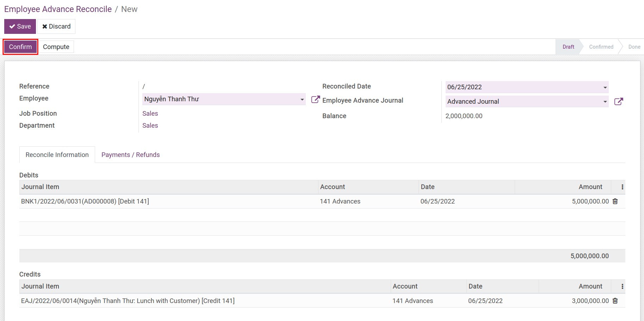644x321 pixels.
Task: Delete the BNK1/2022/06/0031 debit line
Action: coord(615,201)
